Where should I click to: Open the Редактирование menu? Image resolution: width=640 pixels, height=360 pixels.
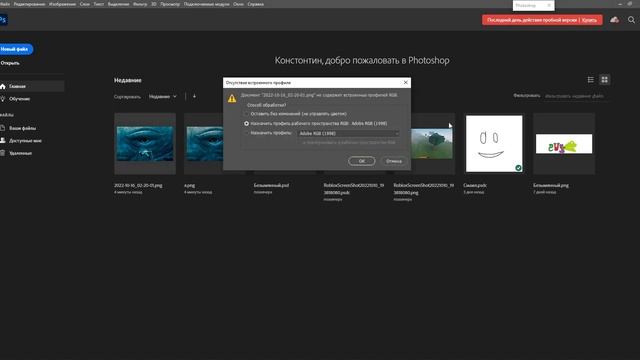click(x=29, y=4)
